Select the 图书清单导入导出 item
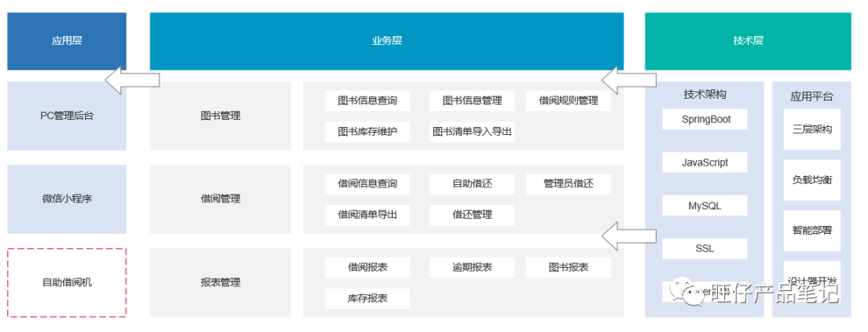 [472, 132]
